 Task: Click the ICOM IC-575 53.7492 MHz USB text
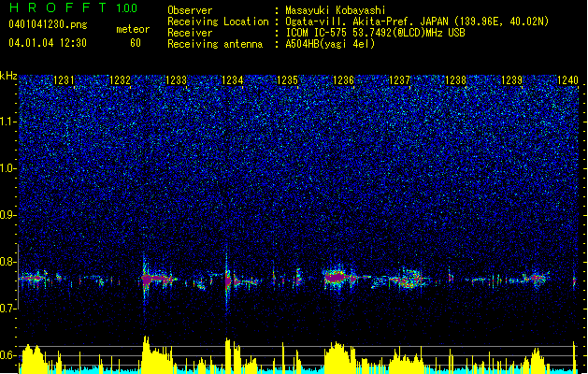coord(376,33)
